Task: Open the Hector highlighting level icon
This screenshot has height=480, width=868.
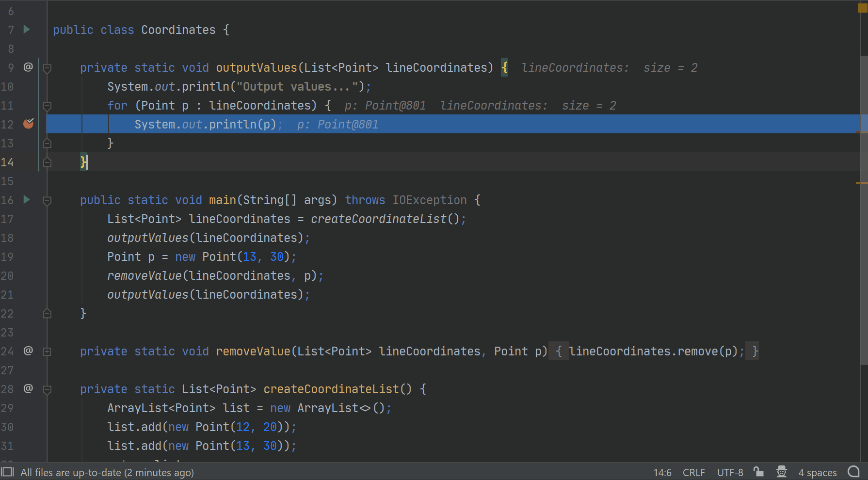Action: 781,472
